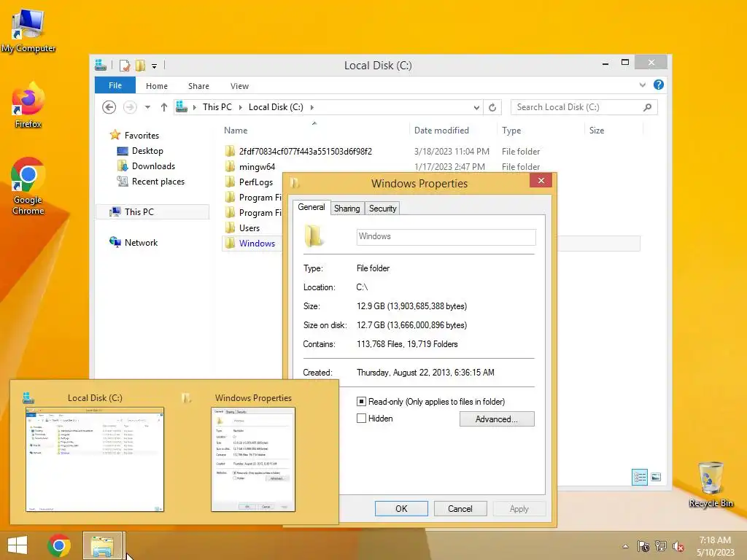Viewport: 747px width, 560px height.
Task: Open recent locations dropdown arrow
Action: (x=147, y=107)
